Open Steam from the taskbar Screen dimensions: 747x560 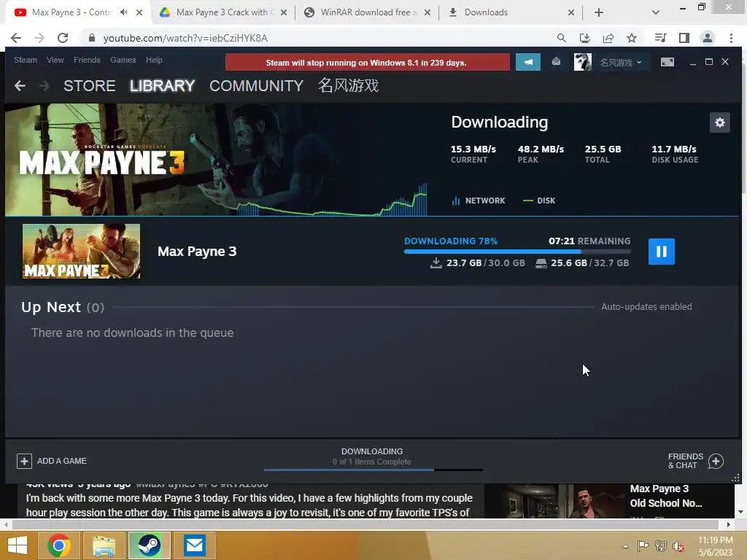coord(149,545)
